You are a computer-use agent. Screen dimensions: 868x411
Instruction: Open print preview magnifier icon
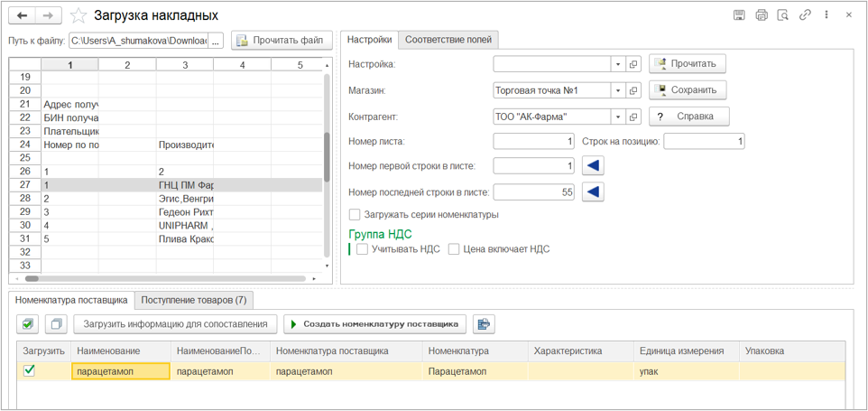coord(783,15)
